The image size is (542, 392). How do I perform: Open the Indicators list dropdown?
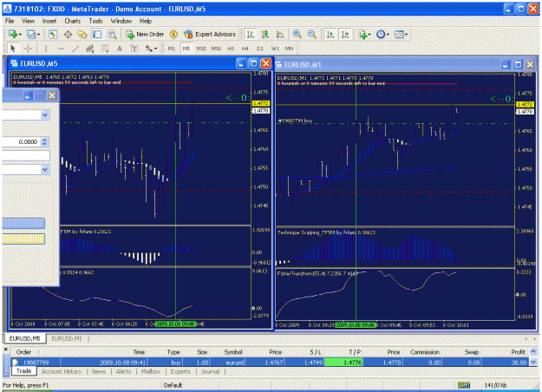(x=364, y=34)
